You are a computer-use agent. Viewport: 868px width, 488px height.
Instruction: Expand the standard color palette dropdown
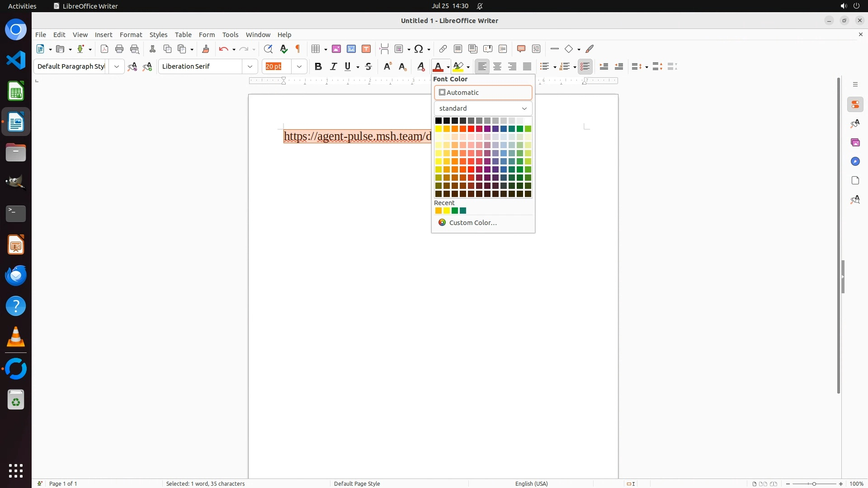[x=483, y=108]
